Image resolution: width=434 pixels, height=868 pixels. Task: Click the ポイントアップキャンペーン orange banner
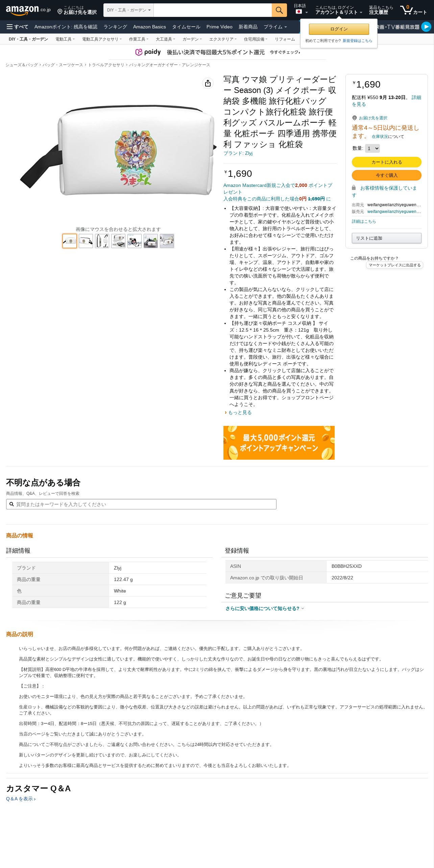[x=279, y=442]
